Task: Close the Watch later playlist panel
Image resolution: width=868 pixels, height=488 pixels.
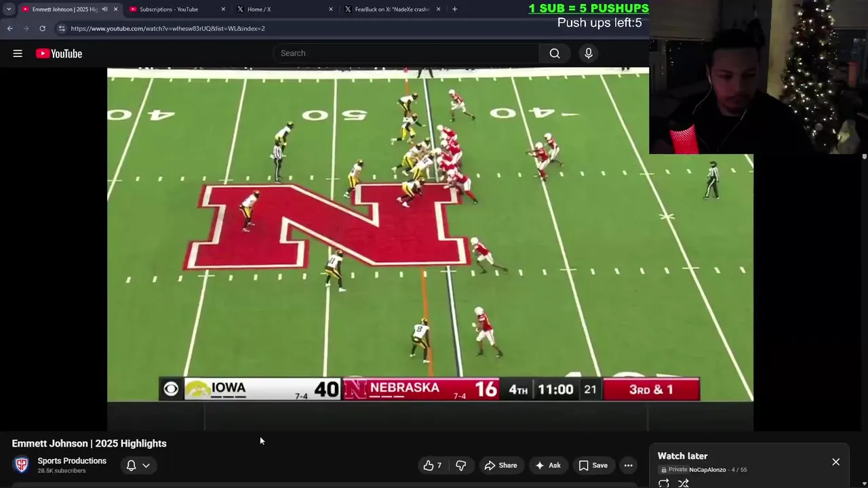Action: click(836, 462)
